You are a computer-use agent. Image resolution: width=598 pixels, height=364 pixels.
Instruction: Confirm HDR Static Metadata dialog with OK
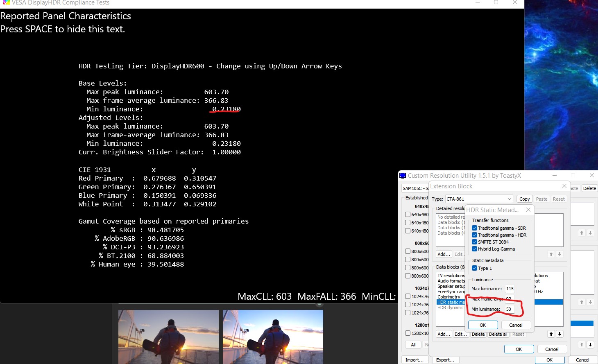pyautogui.click(x=483, y=325)
